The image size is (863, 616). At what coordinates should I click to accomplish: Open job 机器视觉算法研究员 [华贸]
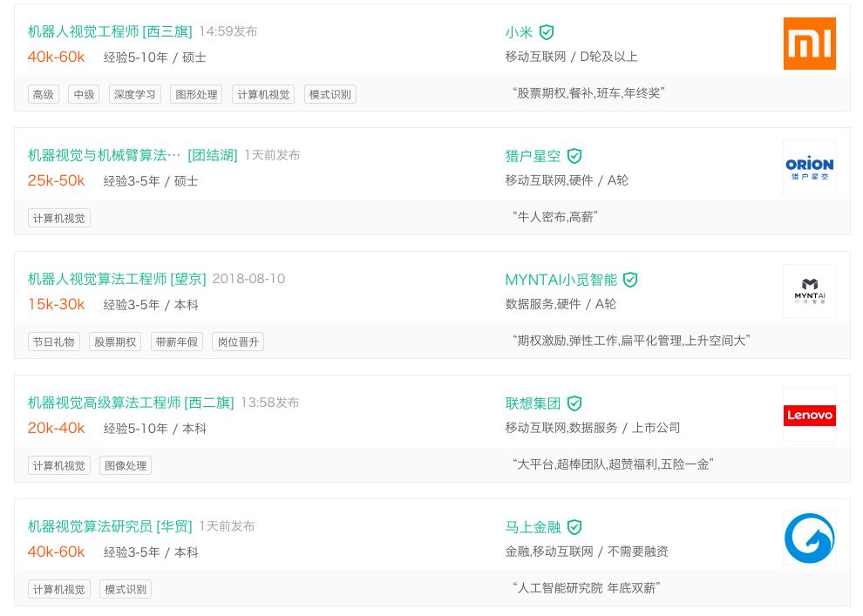point(110,526)
